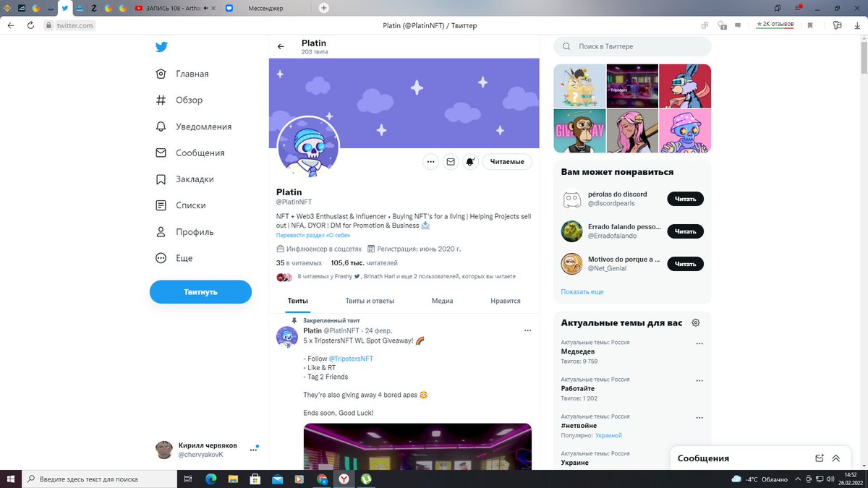Viewport: 868px width, 488px height.
Task: Open a new browser tab with plus
Action: coord(323,8)
